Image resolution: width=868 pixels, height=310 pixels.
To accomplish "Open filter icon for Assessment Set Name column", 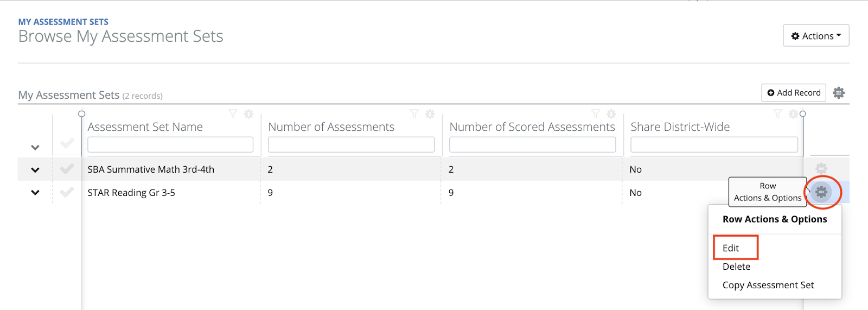I will pos(233,114).
